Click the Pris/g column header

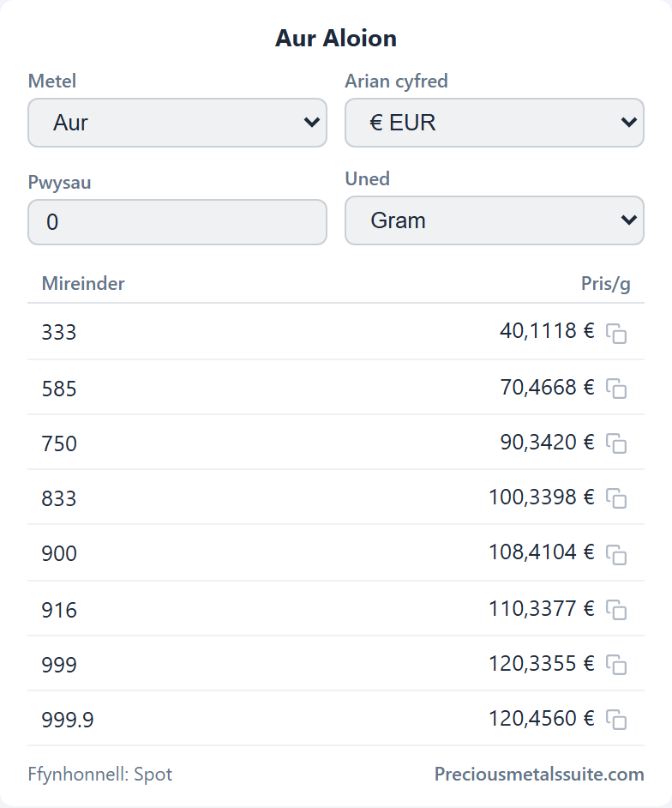(x=606, y=284)
